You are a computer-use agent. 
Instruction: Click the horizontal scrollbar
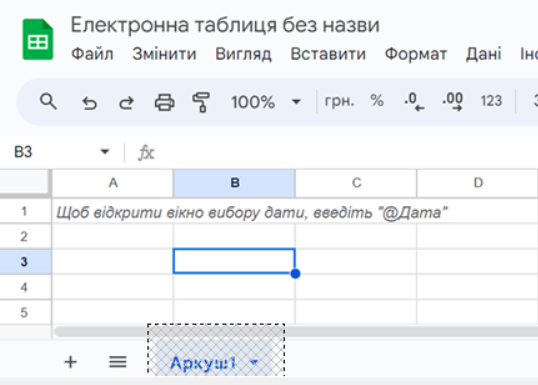[296, 332]
